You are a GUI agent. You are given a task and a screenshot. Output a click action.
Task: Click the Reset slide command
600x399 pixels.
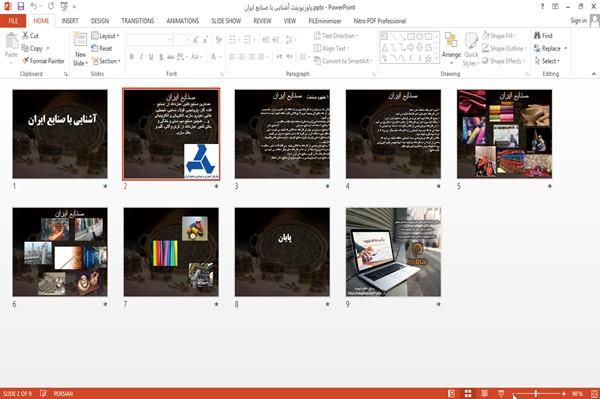point(102,48)
